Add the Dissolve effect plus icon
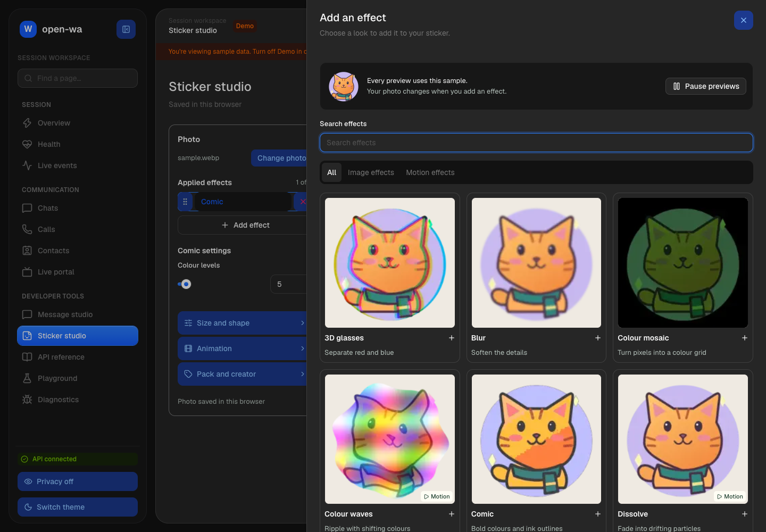The image size is (766, 532). 745,514
